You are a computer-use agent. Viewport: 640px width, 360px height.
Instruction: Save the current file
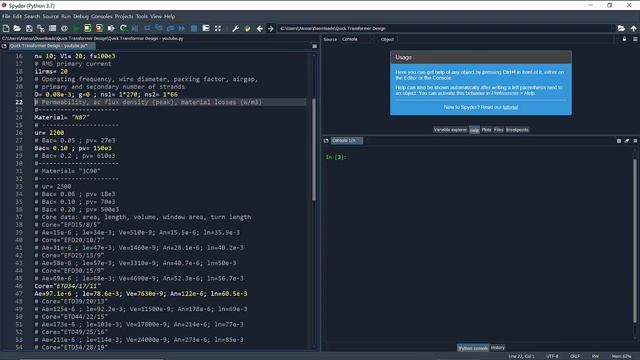pyautogui.click(x=29, y=28)
